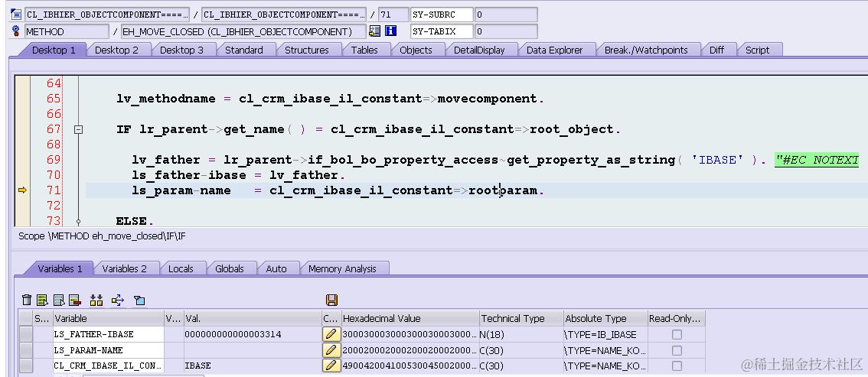The height and width of the screenshot is (377, 868).
Task: Select the Variables 1 tab
Action: coord(60,268)
